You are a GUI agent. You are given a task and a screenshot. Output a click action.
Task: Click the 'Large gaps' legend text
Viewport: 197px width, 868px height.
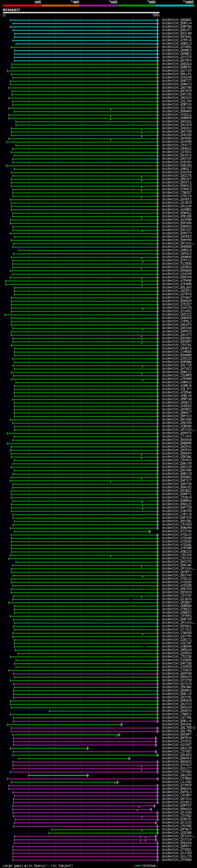pyautogui.click(x=38, y=865)
